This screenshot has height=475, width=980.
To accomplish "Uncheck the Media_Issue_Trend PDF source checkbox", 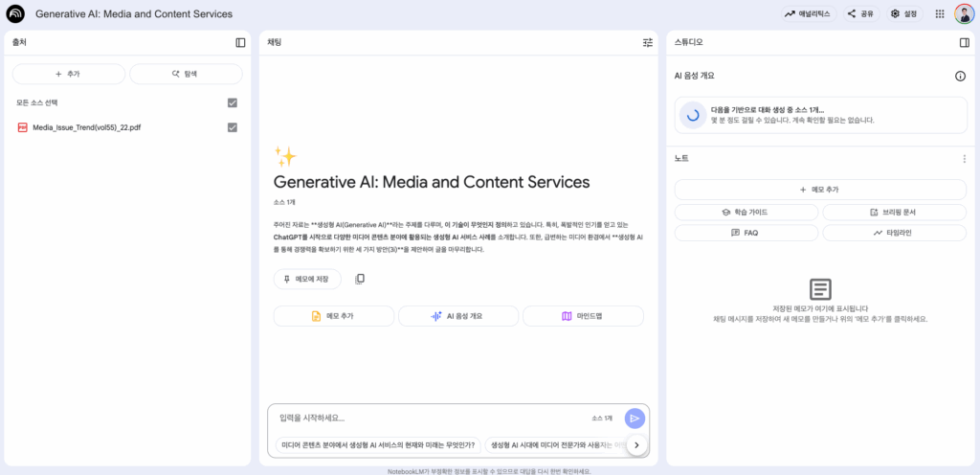I will [232, 127].
